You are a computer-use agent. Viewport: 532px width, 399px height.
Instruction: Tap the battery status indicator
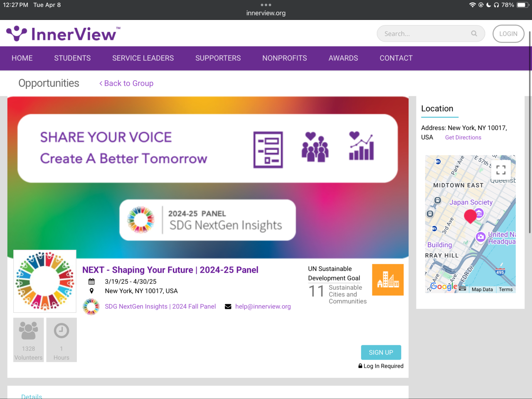[522, 5]
